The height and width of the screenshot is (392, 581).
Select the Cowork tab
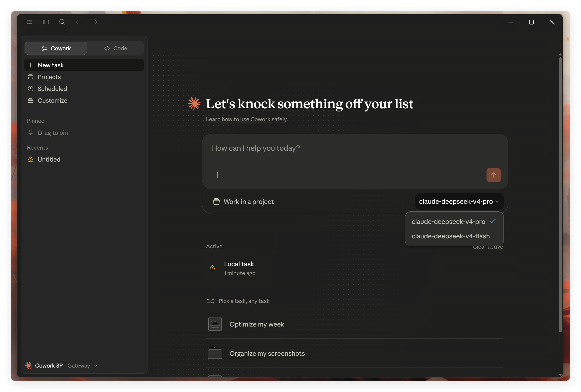pos(56,48)
